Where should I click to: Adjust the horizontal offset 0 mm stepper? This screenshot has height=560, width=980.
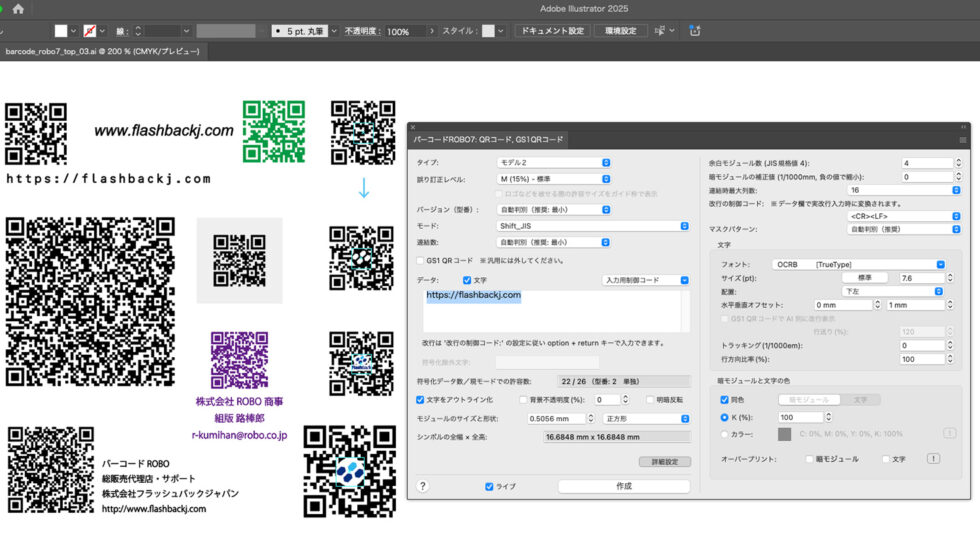(877, 304)
